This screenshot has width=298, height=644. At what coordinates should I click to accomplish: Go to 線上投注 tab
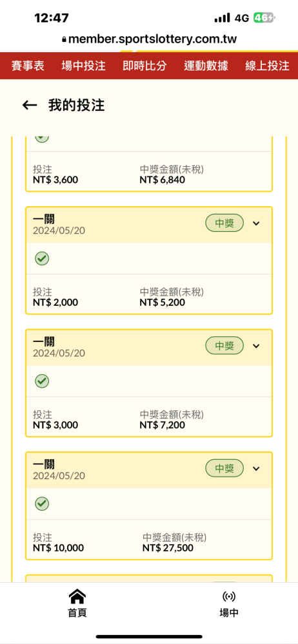tap(267, 66)
